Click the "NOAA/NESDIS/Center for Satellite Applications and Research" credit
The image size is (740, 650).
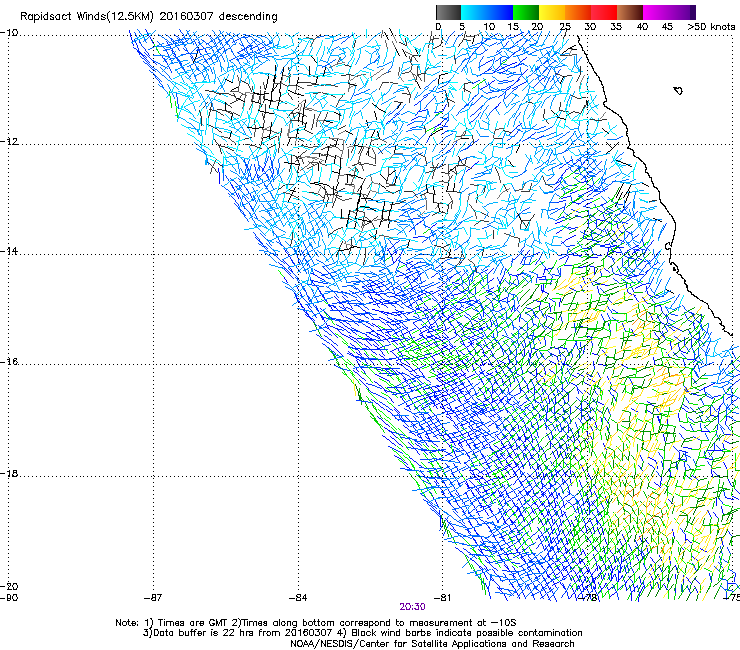(x=432, y=644)
